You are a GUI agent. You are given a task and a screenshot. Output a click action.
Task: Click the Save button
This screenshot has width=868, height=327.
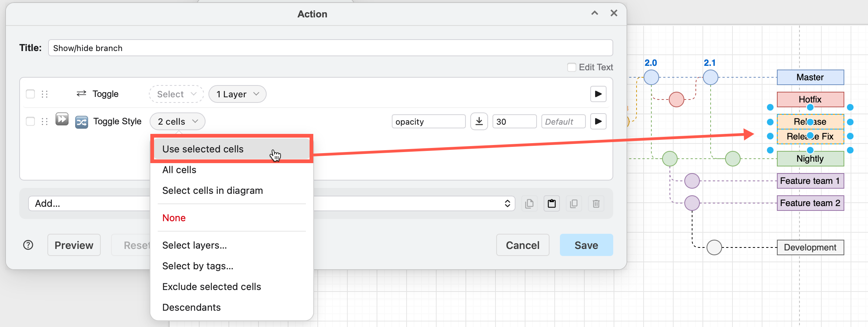coord(586,245)
